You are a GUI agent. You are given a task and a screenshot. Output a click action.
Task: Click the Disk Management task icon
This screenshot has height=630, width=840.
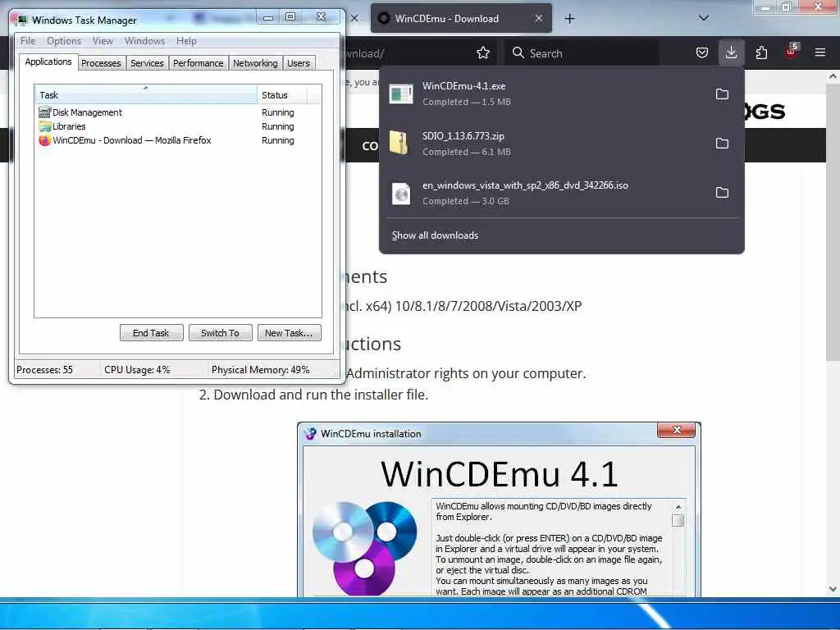click(44, 112)
